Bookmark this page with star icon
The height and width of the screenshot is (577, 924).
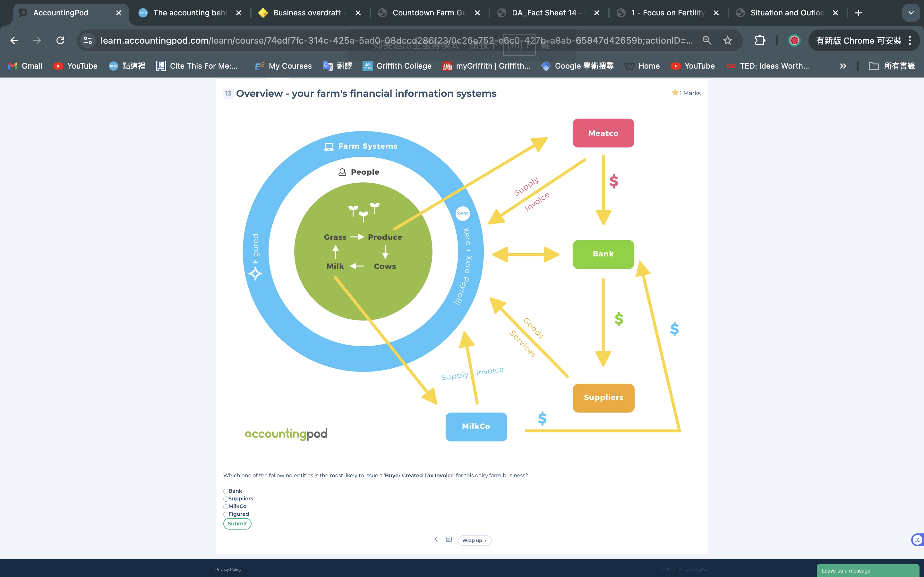(727, 40)
